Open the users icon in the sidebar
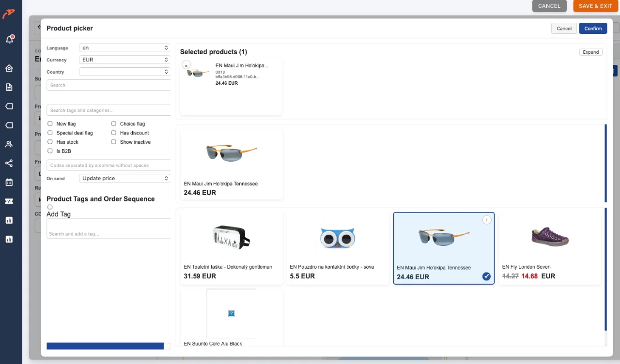This screenshot has height=364, width=620. pyautogui.click(x=9, y=144)
